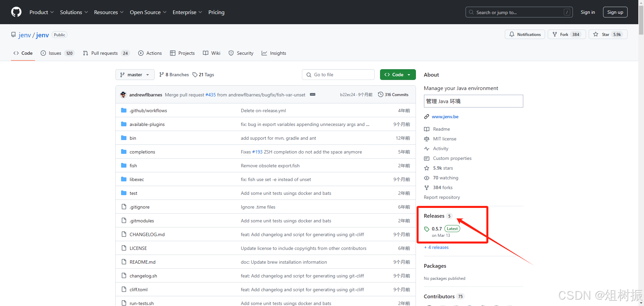Open the master branch selector dropdown
This screenshot has height=306, width=644.
click(x=135, y=75)
